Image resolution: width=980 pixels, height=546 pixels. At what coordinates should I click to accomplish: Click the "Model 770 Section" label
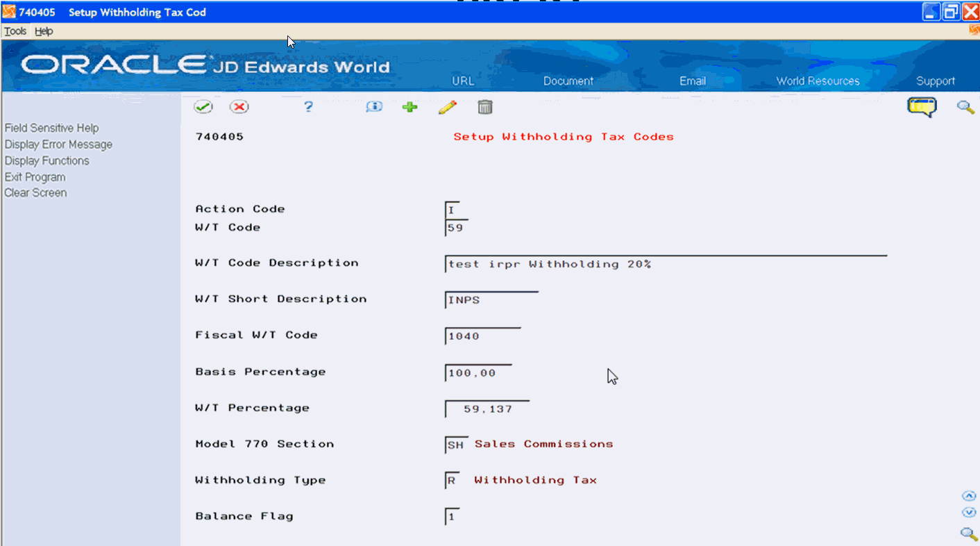264,444
